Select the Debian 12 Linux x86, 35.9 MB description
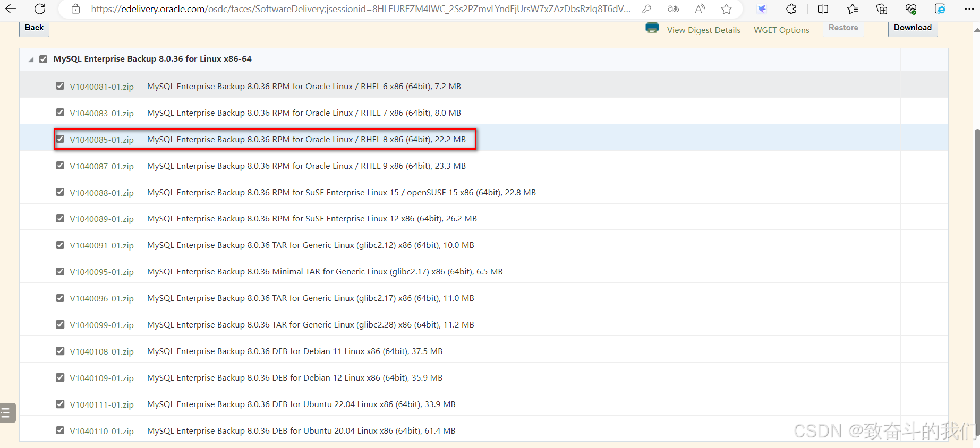The image size is (980, 448). [295, 378]
